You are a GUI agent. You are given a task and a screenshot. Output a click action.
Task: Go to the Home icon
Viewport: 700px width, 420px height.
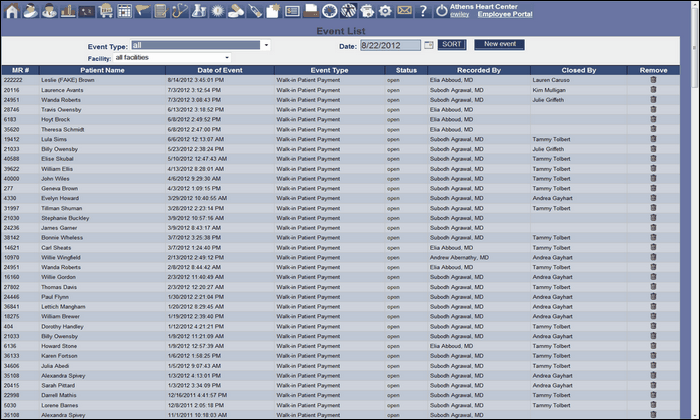(12, 11)
